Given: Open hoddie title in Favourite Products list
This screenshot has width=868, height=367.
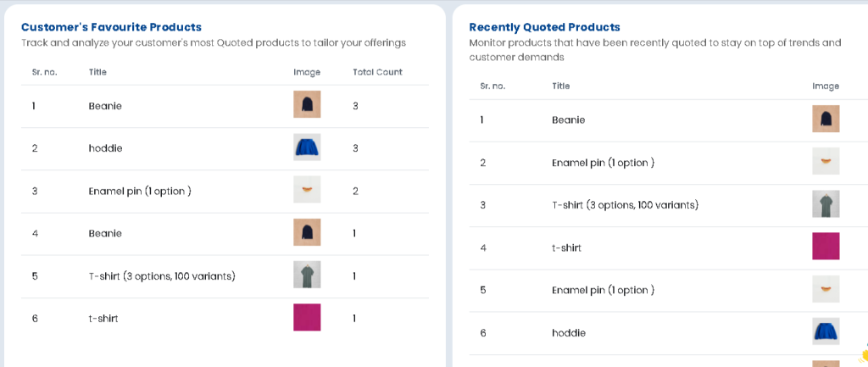Looking at the screenshot, I should coord(105,148).
